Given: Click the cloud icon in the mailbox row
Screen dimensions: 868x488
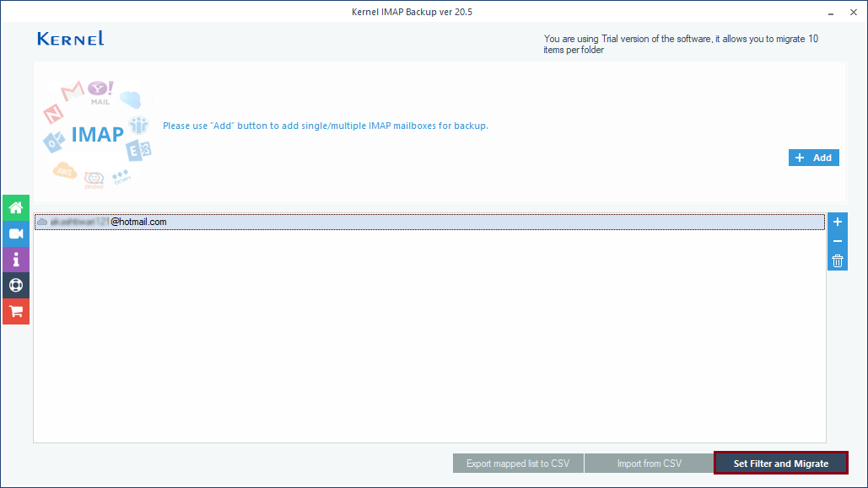Looking at the screenshot, I should [42, 222].
